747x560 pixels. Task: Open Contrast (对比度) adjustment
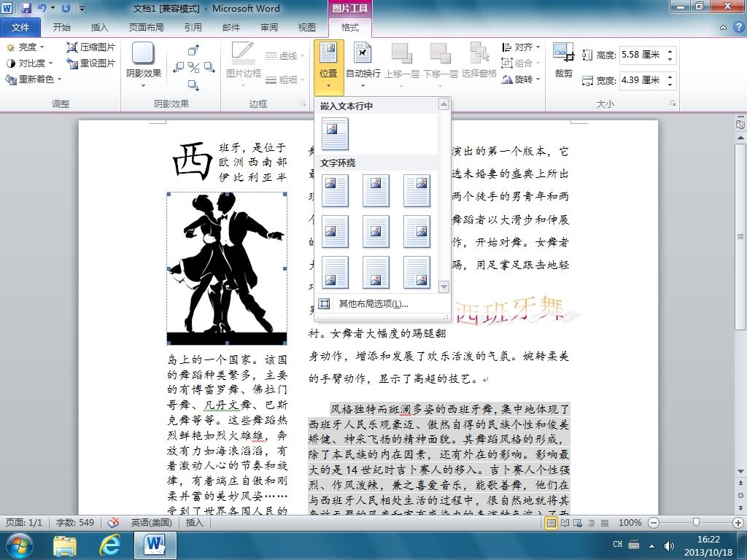click(x=29, y=63)
